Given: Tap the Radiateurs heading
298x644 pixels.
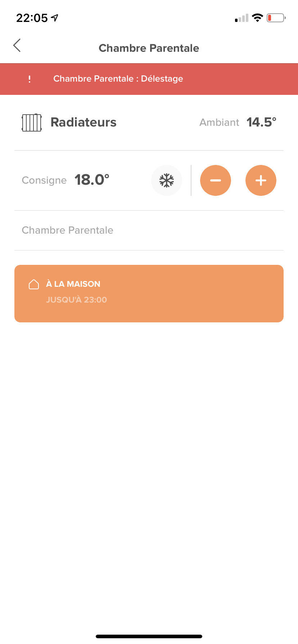Looking at the screenshot, I should pos(83,122).
